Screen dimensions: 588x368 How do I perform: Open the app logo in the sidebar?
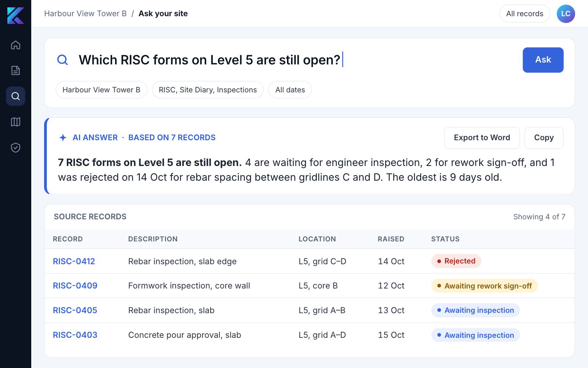(x=15, y=15)
